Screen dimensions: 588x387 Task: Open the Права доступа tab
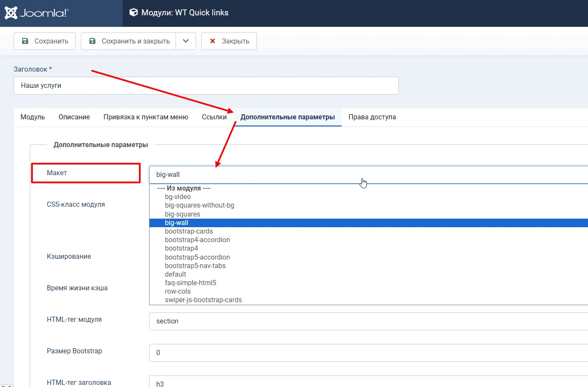[372, 117]
